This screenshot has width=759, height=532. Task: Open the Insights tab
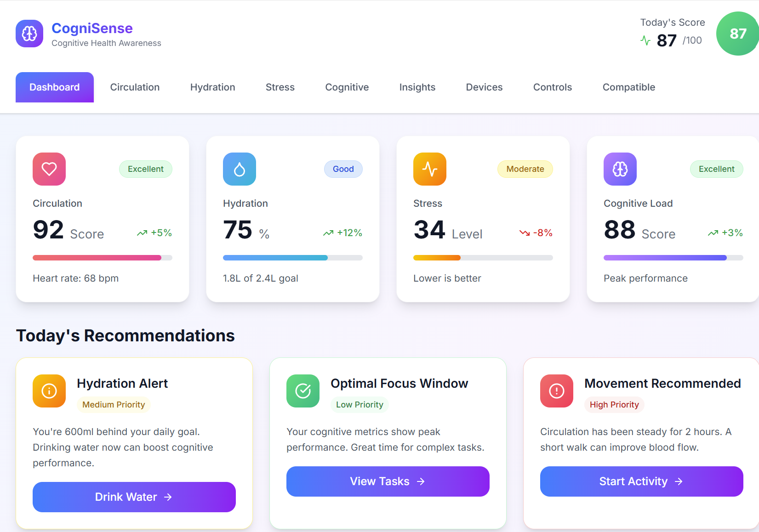[x=417, y=87]
